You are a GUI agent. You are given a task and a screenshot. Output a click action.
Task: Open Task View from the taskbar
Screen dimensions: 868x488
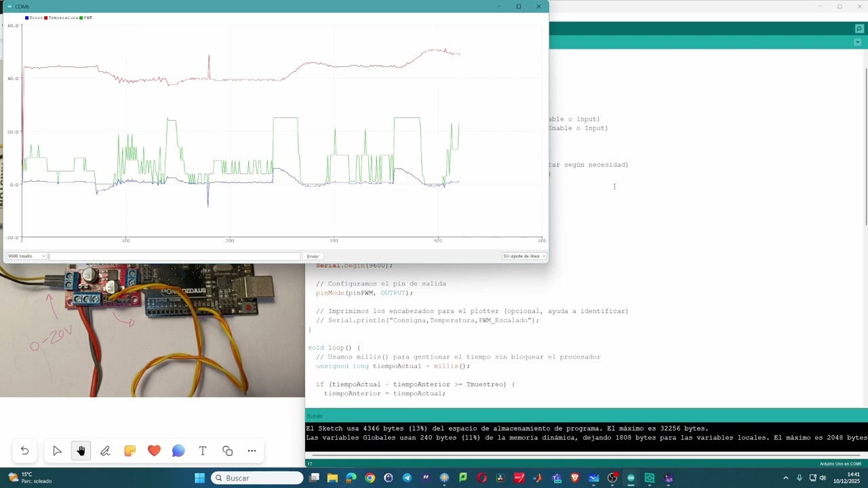point(314,478)
